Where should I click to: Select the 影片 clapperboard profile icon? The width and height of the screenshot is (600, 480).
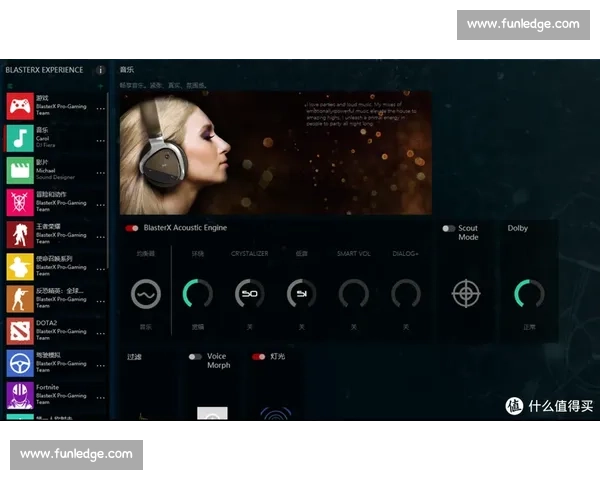click(20, 170)
